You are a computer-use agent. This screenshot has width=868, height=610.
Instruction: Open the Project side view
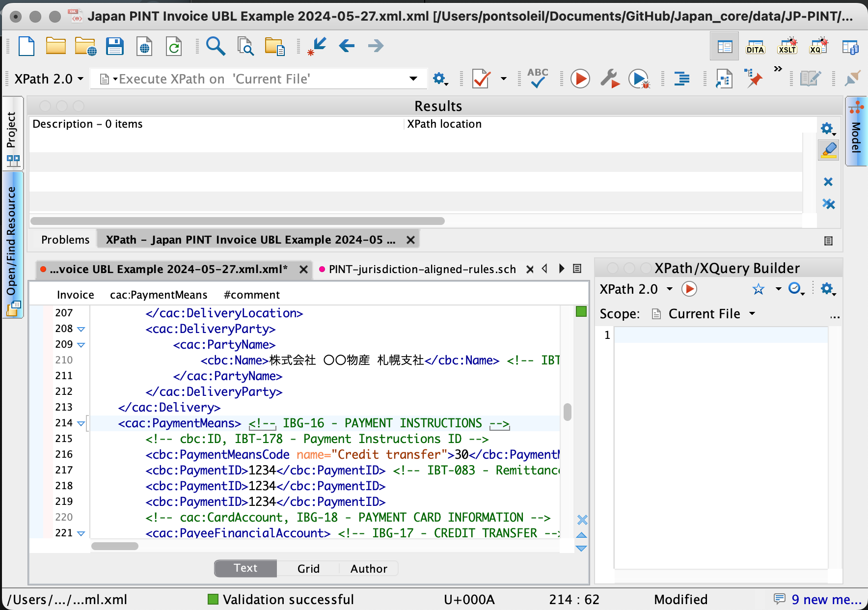coord(12,133)
